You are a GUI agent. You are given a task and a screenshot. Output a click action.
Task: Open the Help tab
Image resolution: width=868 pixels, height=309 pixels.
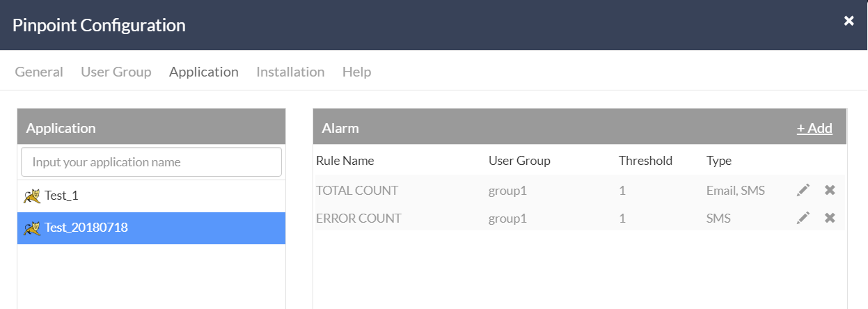[356, 72]
